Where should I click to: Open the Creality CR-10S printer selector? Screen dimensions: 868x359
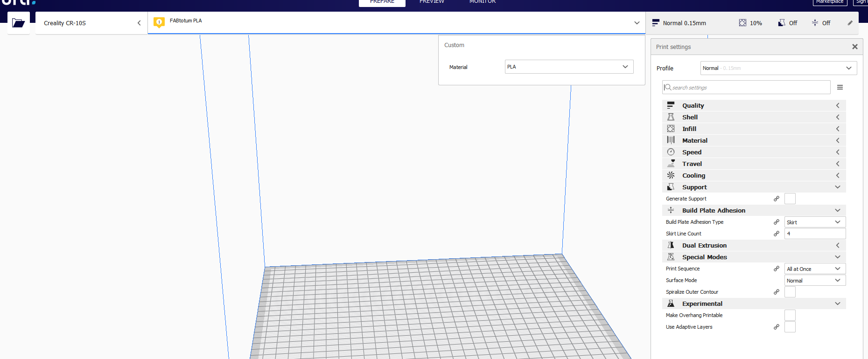click(x=91, y=23)
